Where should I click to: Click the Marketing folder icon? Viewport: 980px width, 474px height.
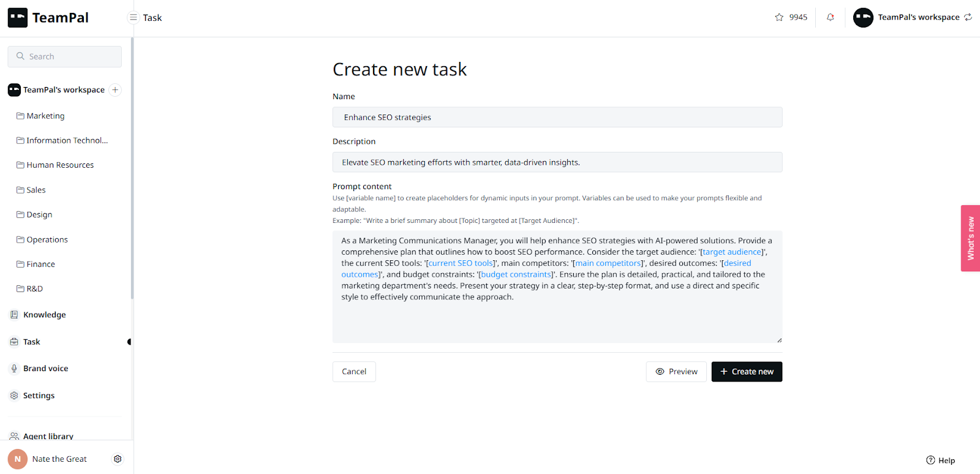(20, 116)
